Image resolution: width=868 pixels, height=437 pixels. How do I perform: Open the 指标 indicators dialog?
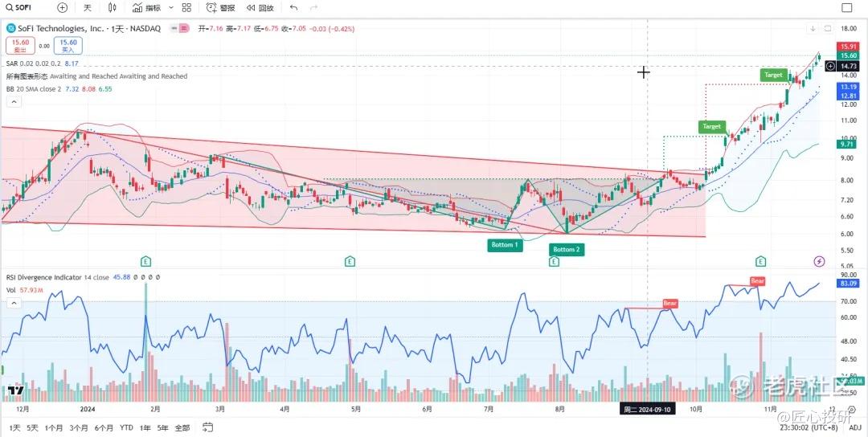(x=147, y=8)
